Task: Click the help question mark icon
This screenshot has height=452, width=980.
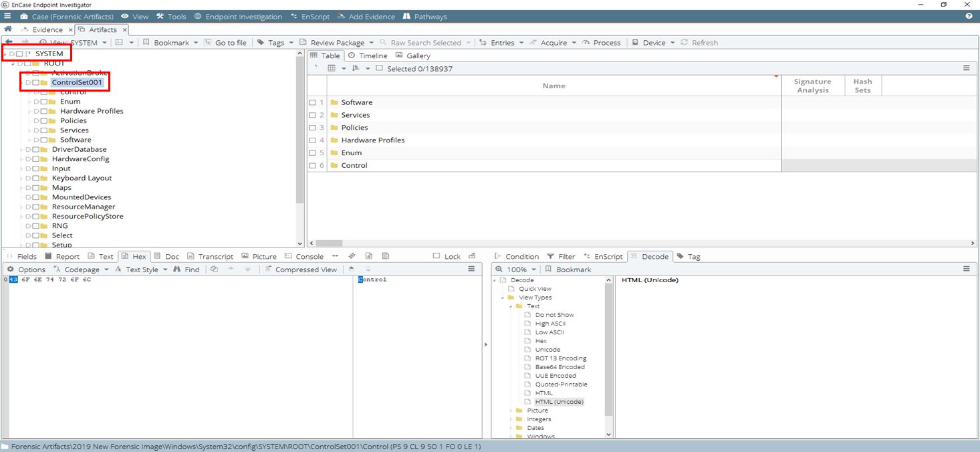Action: (969, 16)
